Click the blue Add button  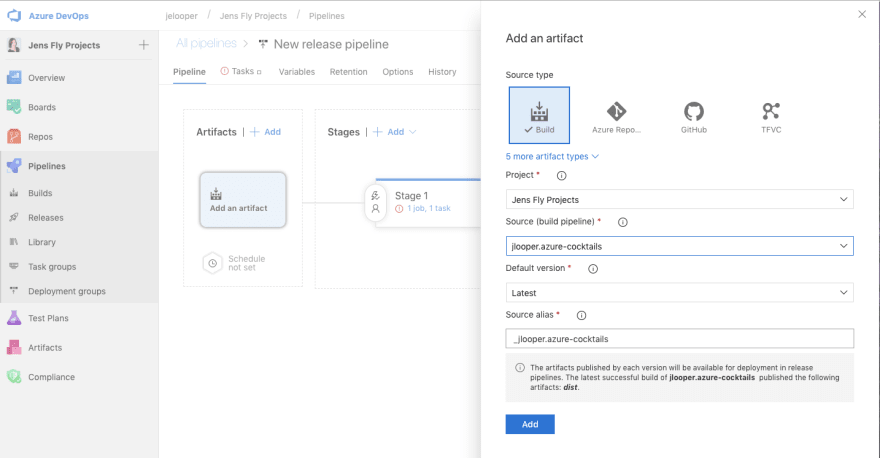[530, 424]
